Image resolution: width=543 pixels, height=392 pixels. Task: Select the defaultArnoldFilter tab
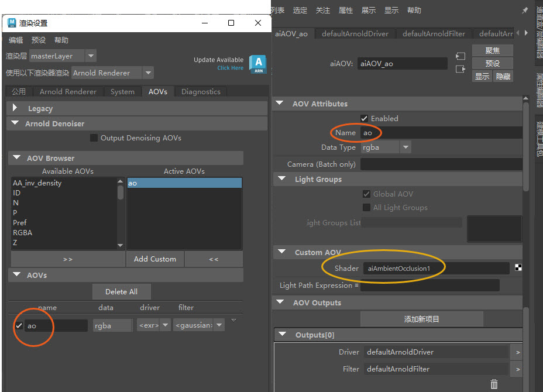tap(434, 33)
